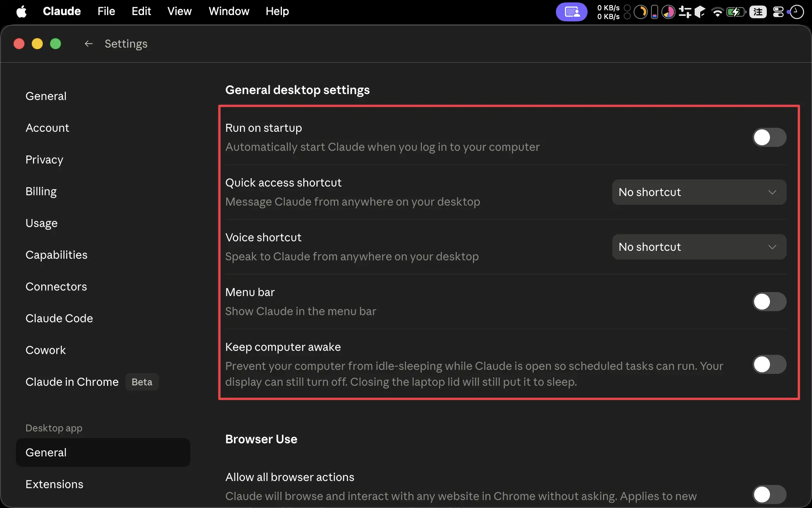Click the Allow all browser actions label

290,477
